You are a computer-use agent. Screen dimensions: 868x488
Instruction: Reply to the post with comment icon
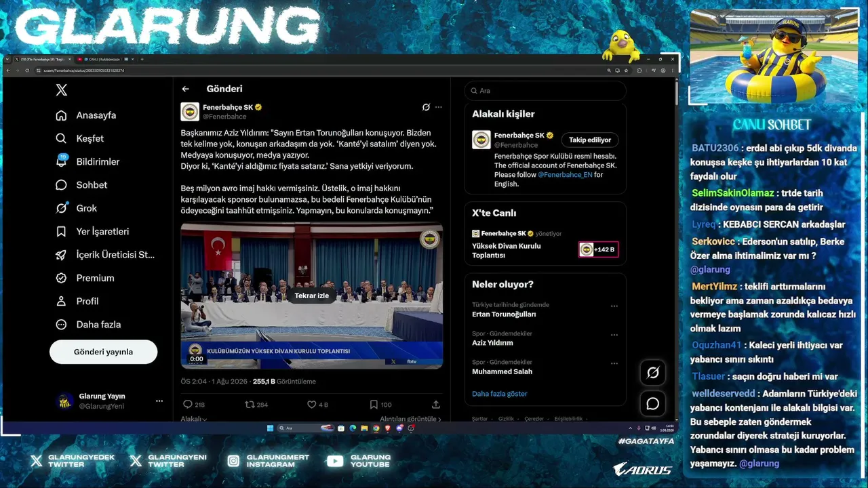(188, 405)
